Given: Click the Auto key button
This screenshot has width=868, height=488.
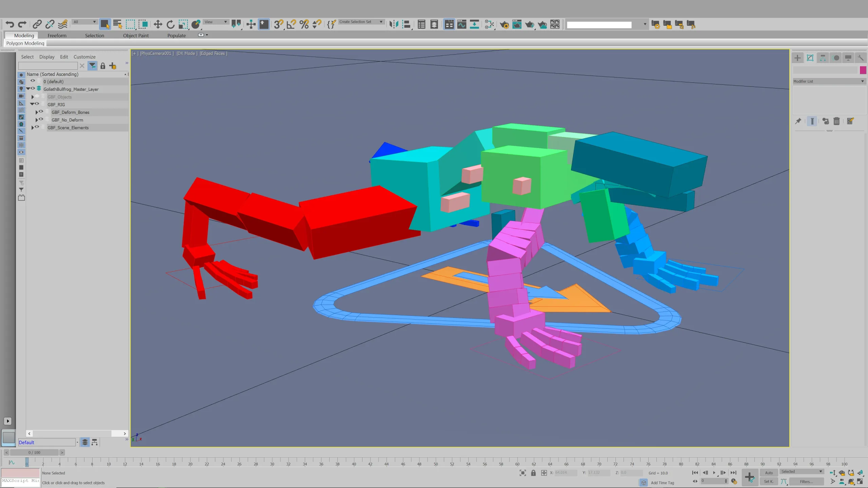Looking at the screenshot, I should 769,473.
